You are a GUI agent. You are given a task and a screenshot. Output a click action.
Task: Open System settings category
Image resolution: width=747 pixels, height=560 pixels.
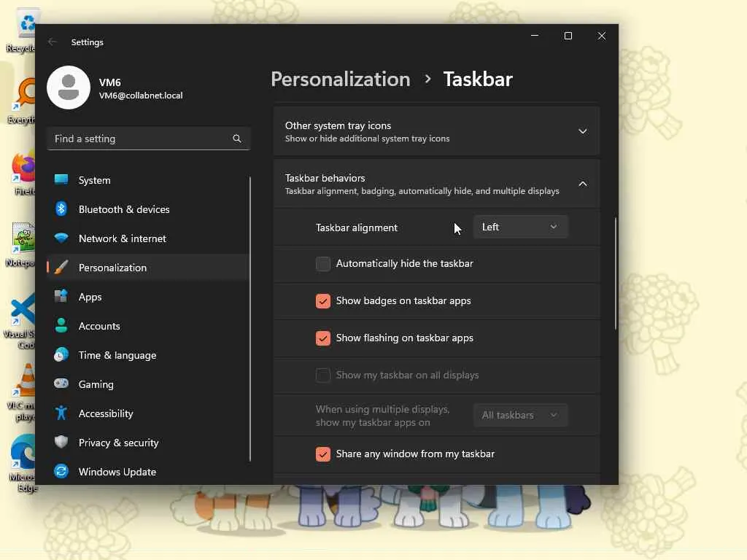[x=147, y=180]
